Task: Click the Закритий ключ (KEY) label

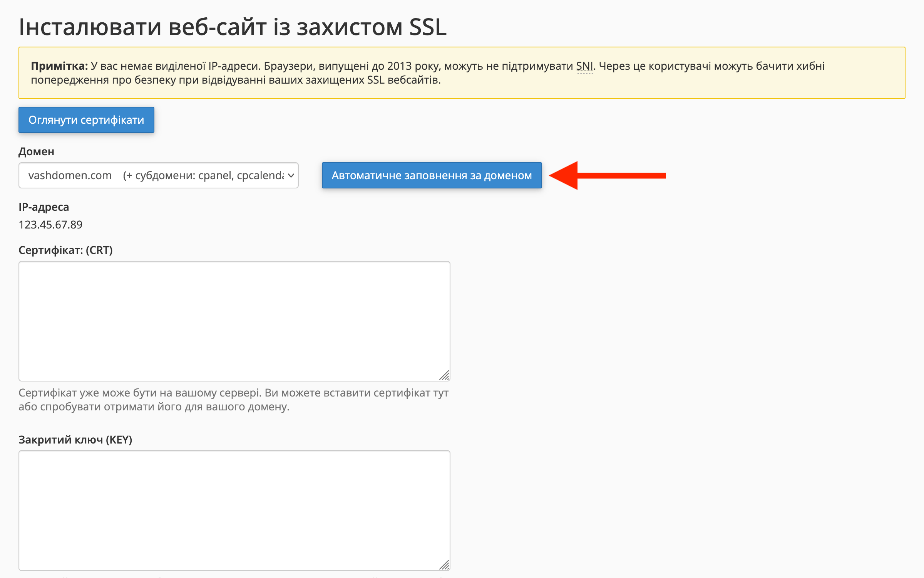Action: click(75, 440)
